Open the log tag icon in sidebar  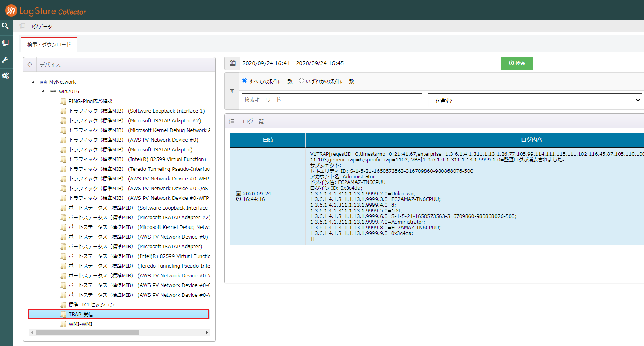[5, 43]
